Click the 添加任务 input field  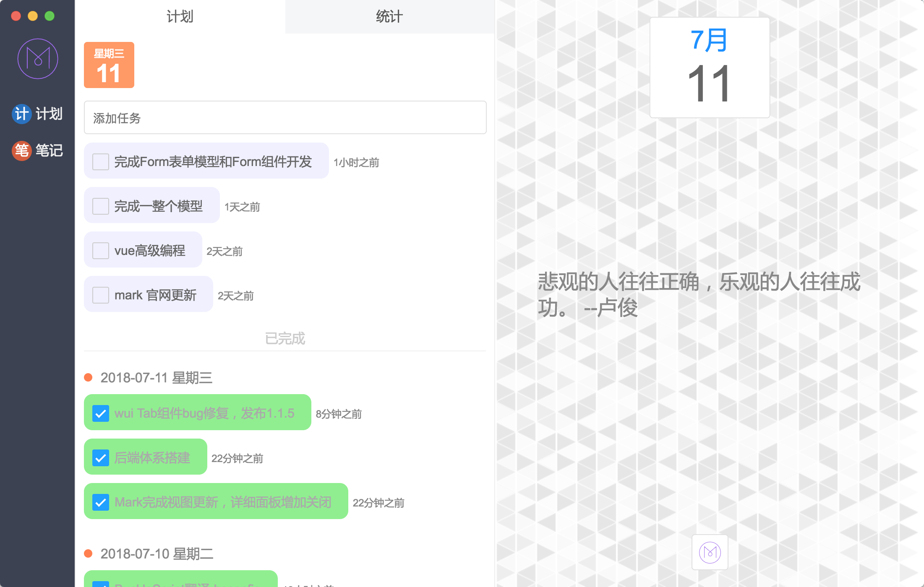click(285, 118)
